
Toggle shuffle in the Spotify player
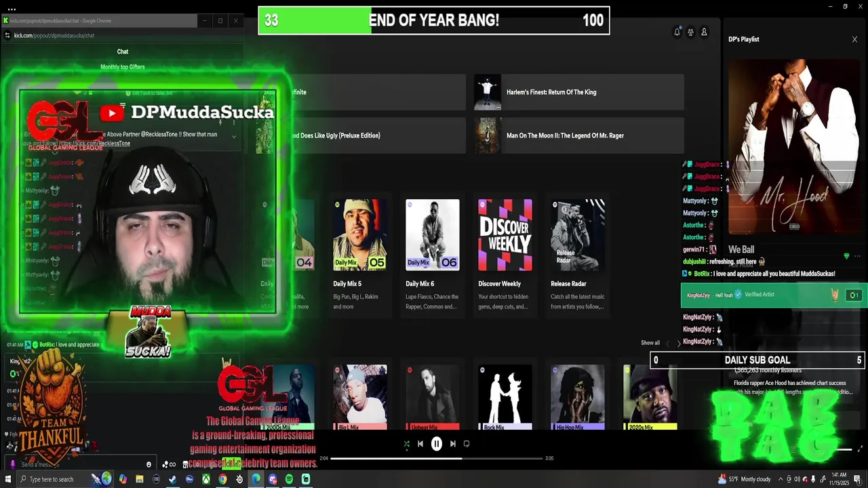pyautogui.click(x=406, y=444)
